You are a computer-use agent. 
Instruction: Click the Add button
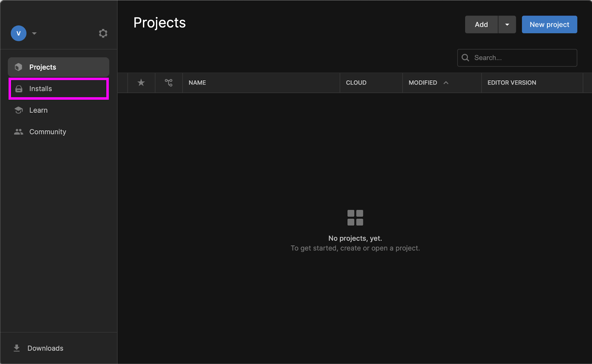point(481,24)
